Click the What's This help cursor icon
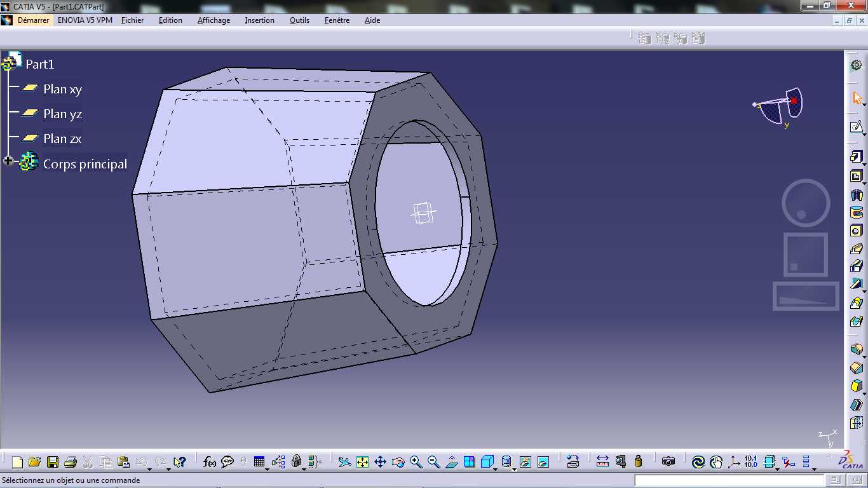The image size is (868, 488). (x=179, y=462)
